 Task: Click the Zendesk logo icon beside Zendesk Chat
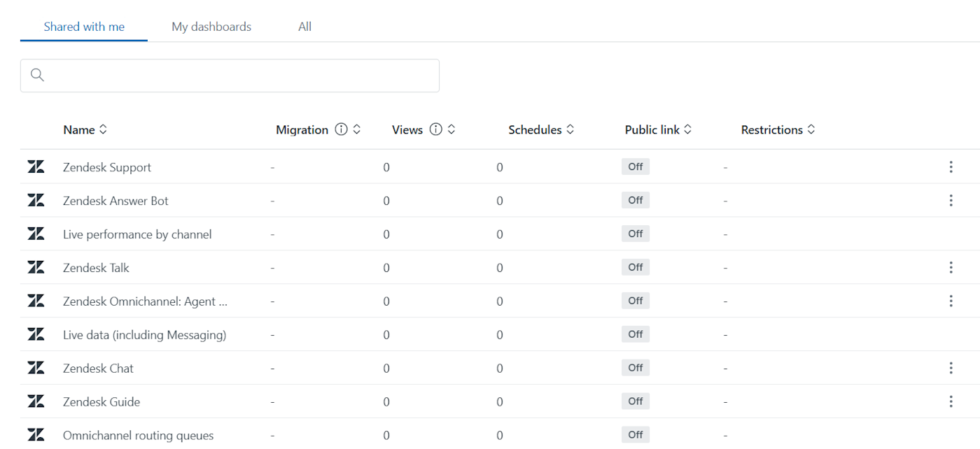coord(36,368)
